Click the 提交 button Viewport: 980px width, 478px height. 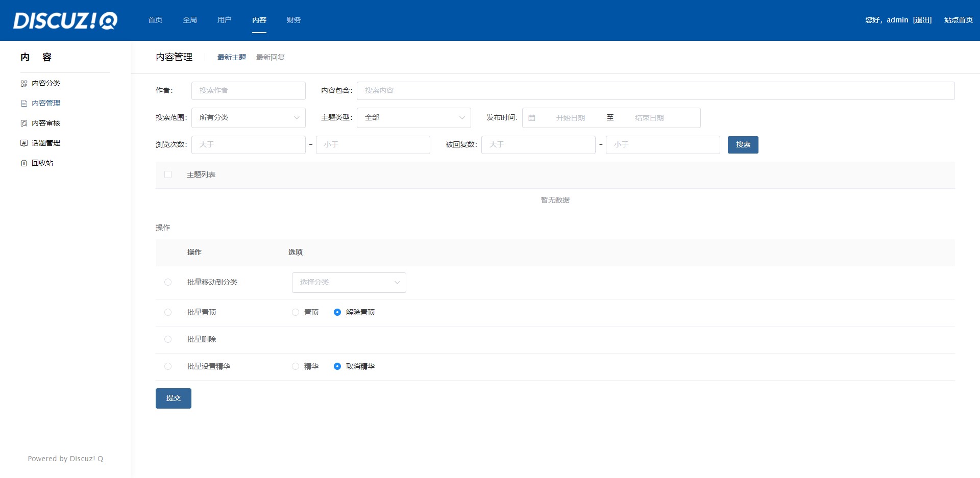click(174, 398)
